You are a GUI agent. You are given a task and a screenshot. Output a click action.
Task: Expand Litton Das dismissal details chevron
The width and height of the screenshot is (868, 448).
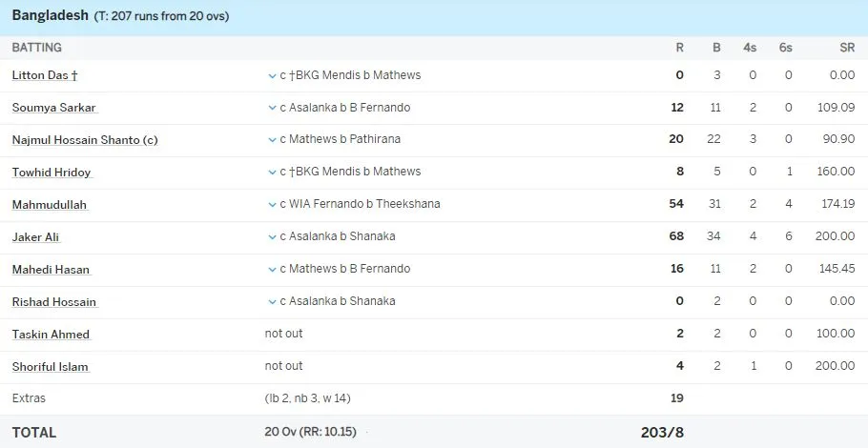[x=272, y=75]
